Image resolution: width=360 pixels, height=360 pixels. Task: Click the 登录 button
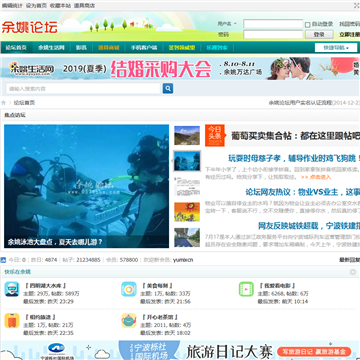tap(319, 34)
